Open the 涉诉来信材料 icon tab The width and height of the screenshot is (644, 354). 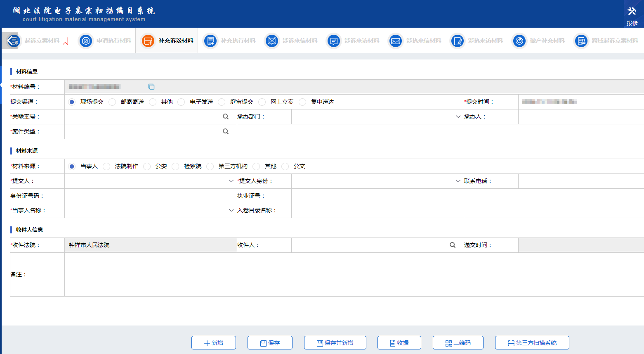coord(271,41)
